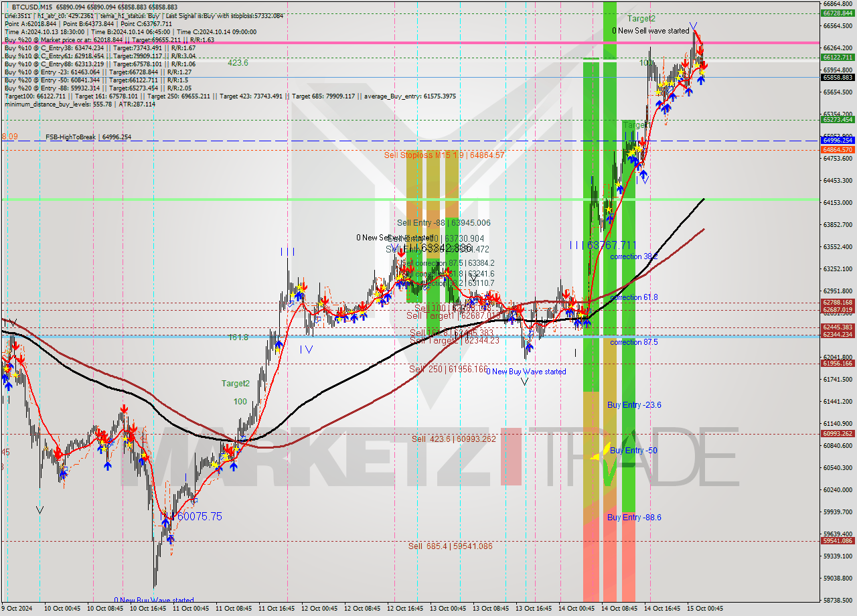Select the 'Buy Entry -23.6' label
This screenshot has width=857, height=616.
tap(634, 405)
